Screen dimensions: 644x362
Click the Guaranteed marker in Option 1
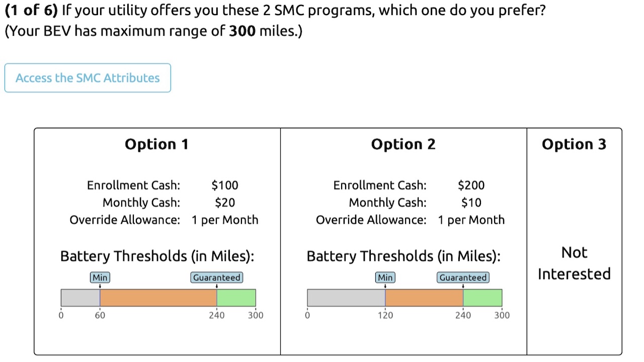[217, 278]
